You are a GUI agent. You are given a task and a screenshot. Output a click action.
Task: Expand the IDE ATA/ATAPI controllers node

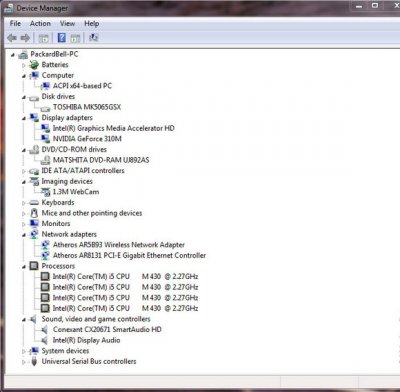tap(24, 171)
